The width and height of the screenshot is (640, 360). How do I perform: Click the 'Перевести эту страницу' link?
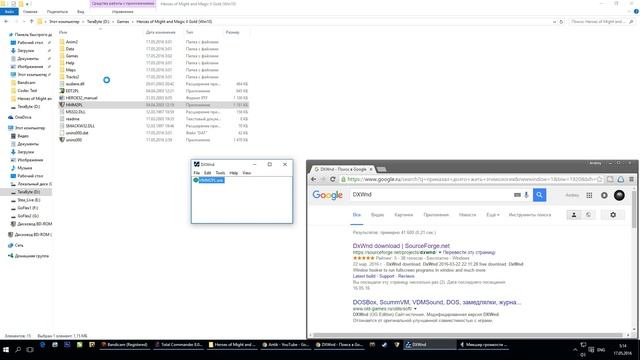[469, 253]
